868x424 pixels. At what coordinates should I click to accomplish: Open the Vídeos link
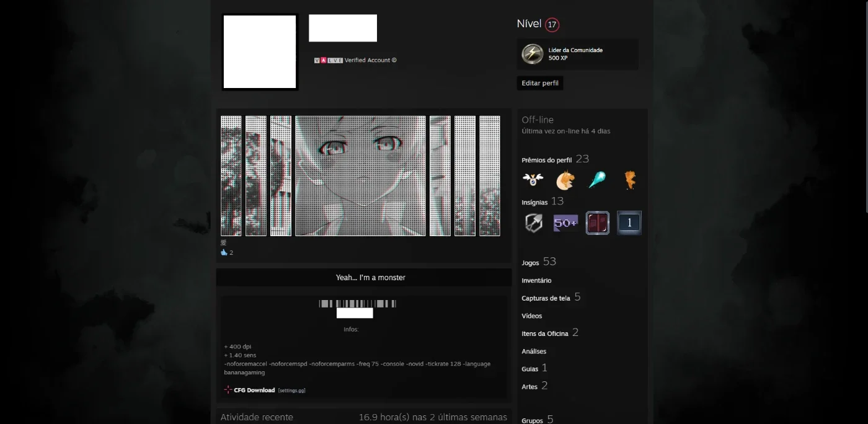coord(532,316)
